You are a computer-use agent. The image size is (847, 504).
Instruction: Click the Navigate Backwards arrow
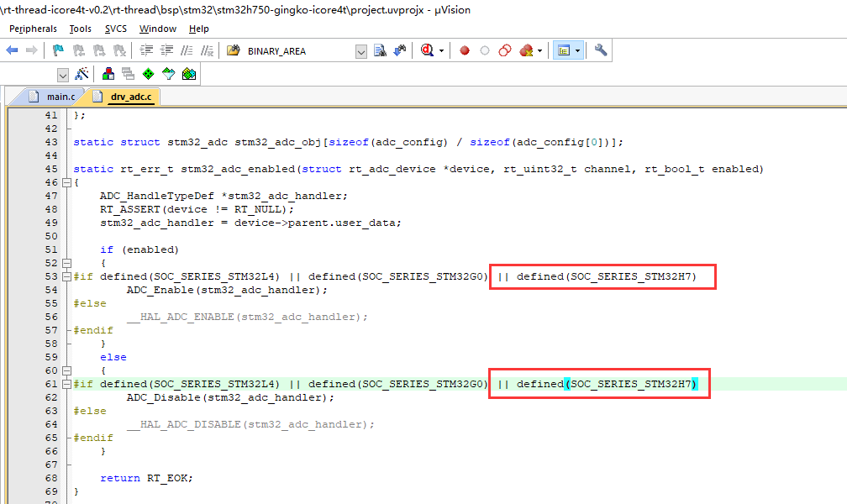[12, 50]
